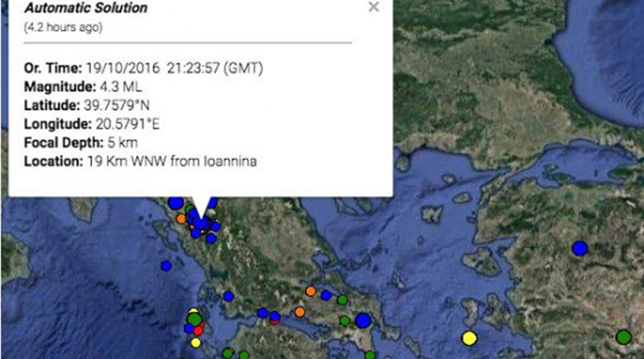Click the isolated blue marker in the Ionian Sea

[166, 266]
